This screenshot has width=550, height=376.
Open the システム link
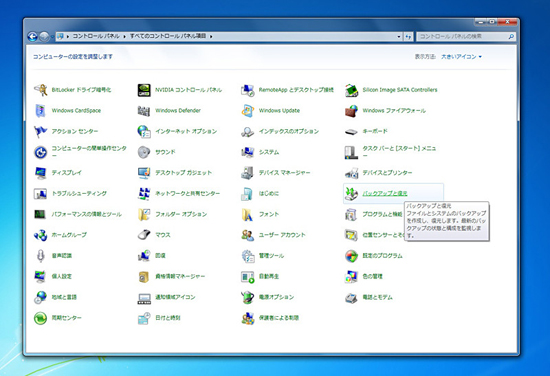point(269,152)
